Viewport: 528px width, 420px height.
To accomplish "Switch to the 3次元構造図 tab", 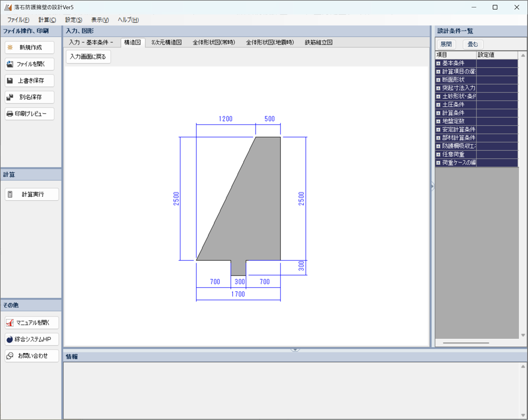I will tap(166, 43).
